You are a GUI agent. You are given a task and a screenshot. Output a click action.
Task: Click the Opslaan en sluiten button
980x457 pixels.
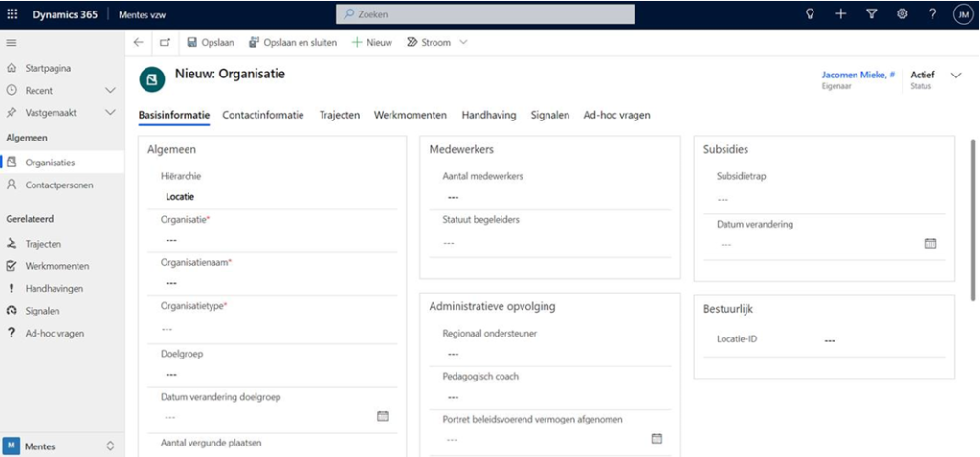[x=294, y=43]
